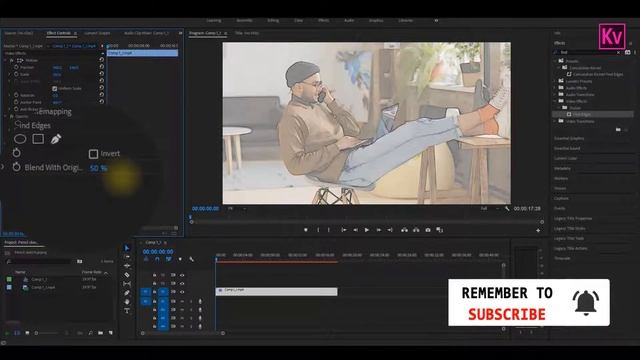
Task: Switch to the Source monitor tab
Action: (19, 33)
